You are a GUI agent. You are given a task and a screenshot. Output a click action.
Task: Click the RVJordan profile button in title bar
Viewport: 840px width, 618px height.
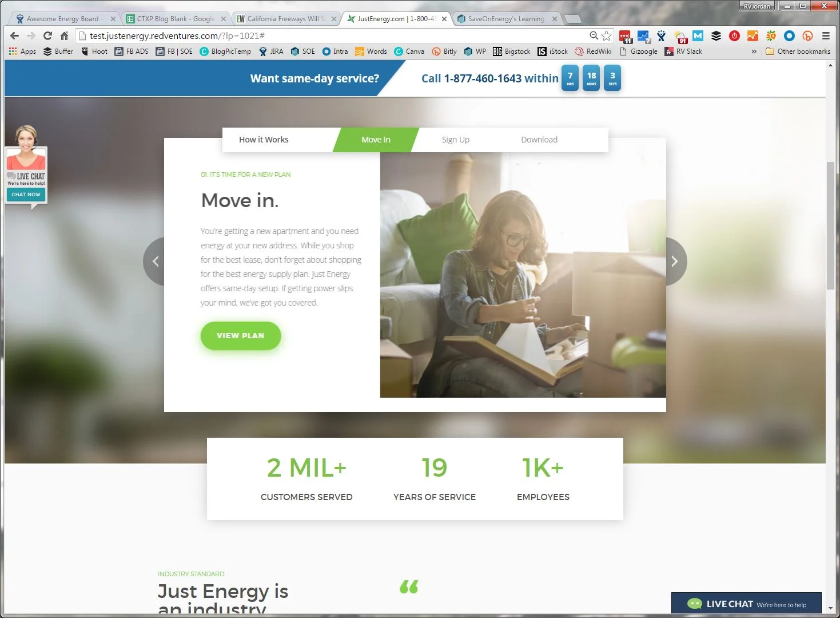pos(757,6)
